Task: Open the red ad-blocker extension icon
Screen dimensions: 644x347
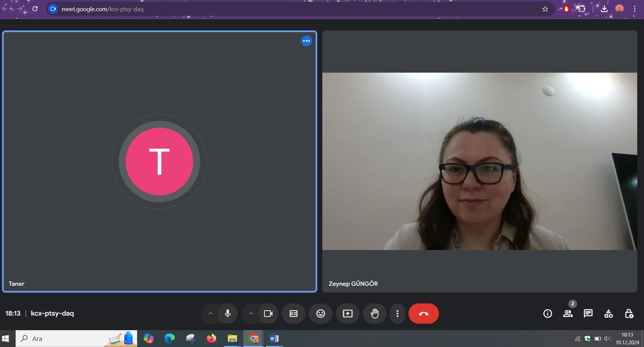Action: 567,9
